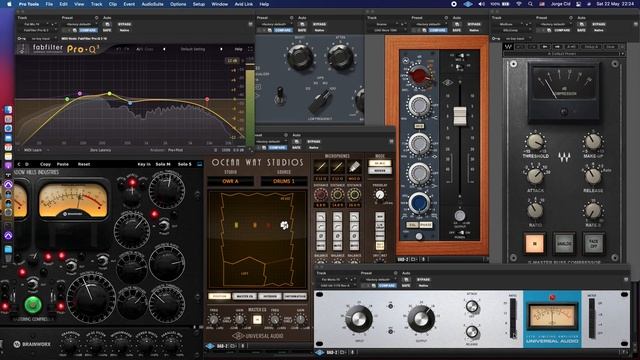640x360 pixels.
Task: Click COMPARE in the FabFilter Pro-Q 3 window
Action: pos(88,30)
